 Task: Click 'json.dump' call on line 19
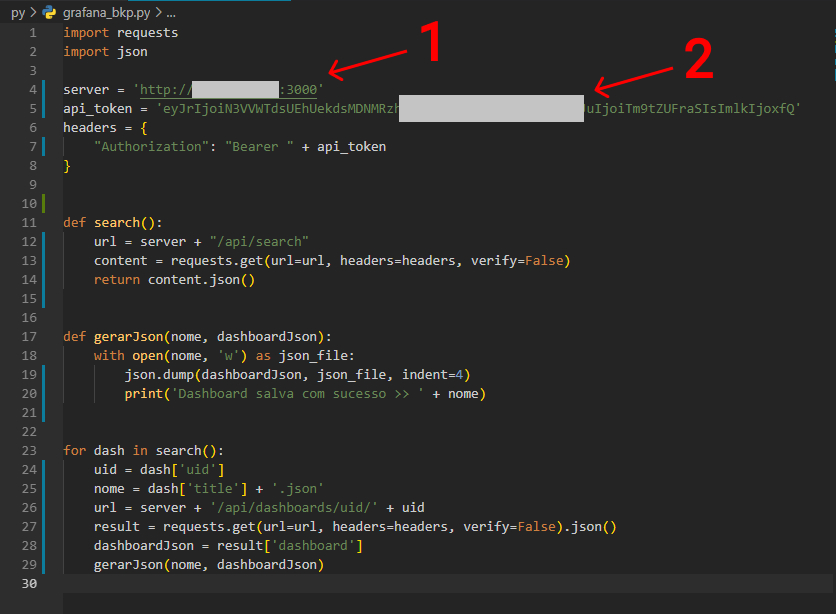[159, 375]
